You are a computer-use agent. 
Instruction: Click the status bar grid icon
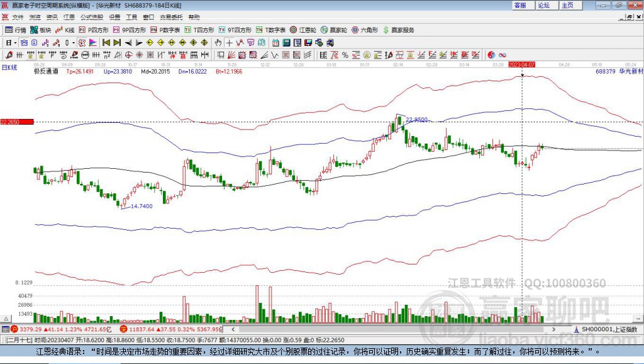(5, 329)
